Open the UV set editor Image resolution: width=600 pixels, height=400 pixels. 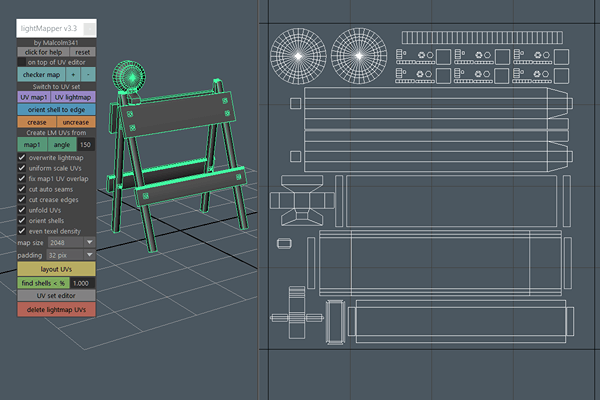click(x=56, y=296)
